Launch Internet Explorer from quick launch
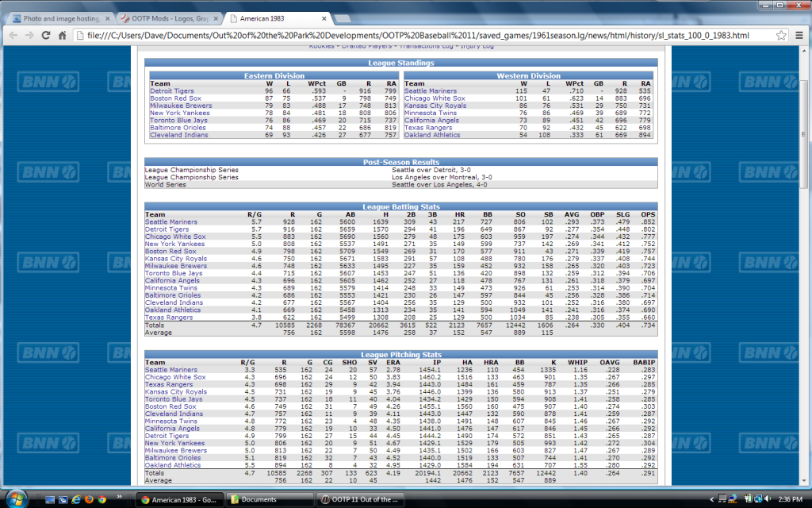 coord(76,500)
